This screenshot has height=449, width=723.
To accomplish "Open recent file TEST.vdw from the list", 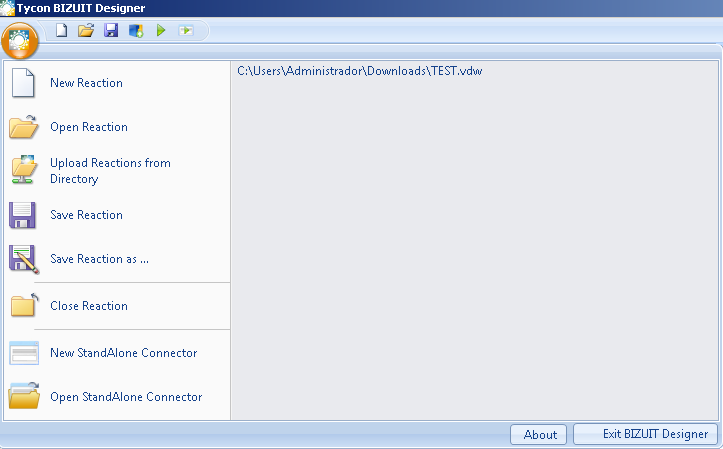I will pyautogui.click(x=360, y=71).
